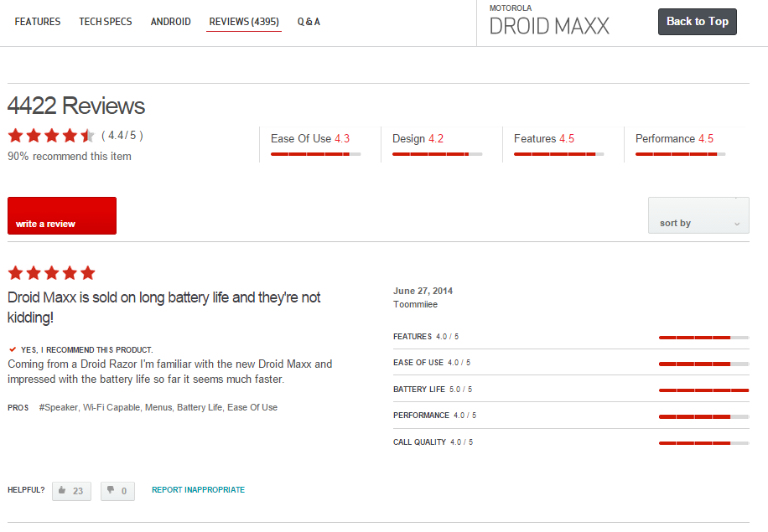Open the Q & A tab
Screen dimensions: 768x532
pyautogui.click(x=309, y=22)
